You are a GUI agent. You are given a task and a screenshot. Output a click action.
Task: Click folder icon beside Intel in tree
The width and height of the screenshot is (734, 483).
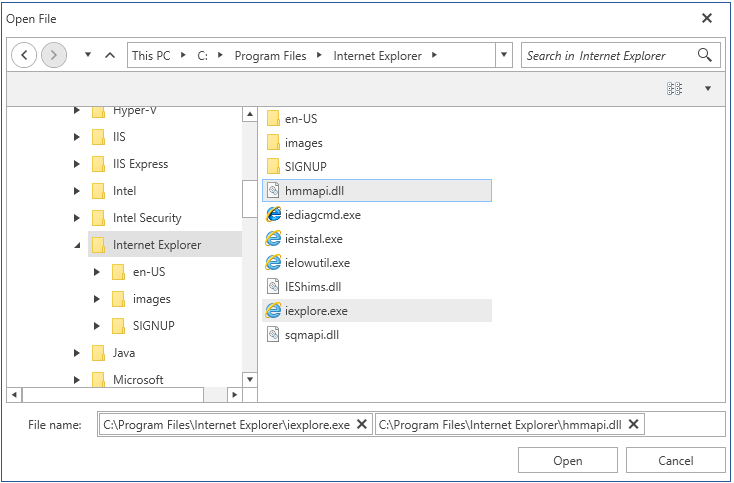(98, 191)
